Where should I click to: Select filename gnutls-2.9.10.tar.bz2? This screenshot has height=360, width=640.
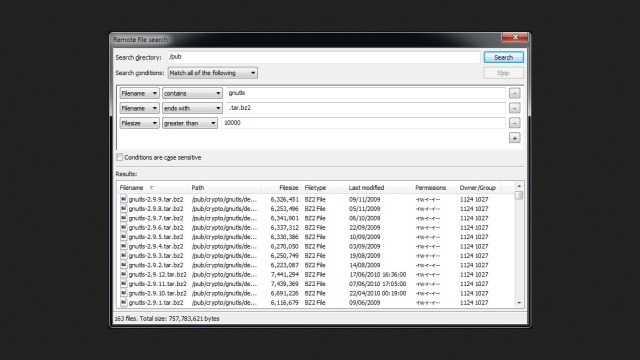(x=158, y=293)
